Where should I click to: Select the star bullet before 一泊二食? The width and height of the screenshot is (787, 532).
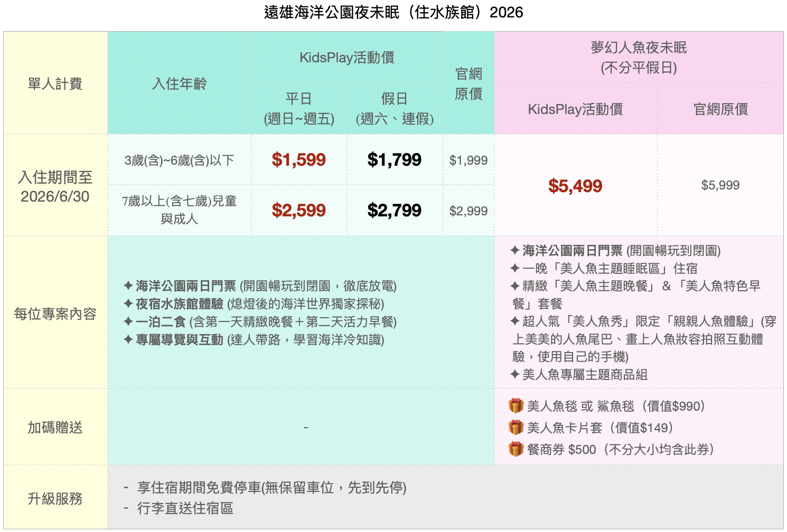(128, 322)
